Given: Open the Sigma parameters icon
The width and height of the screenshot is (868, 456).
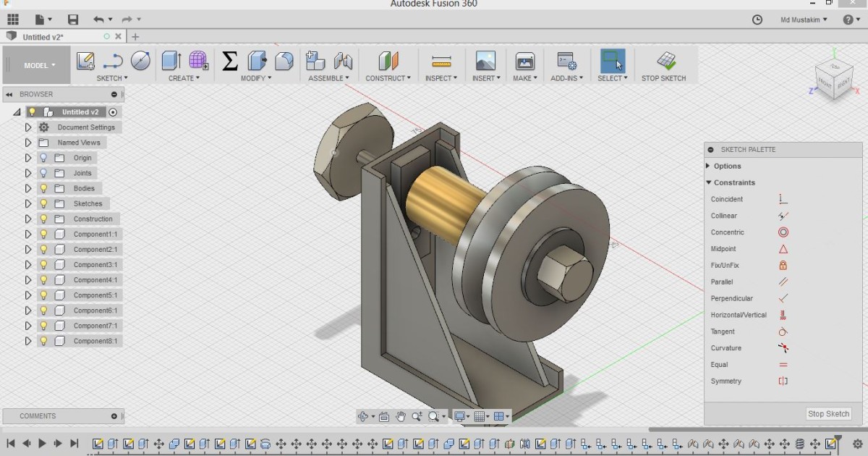Looking at the screenshot, I should tap(229, 61).
